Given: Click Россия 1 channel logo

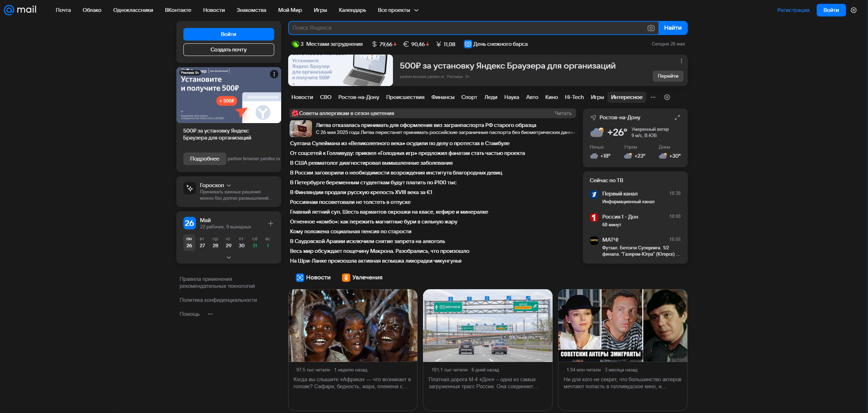Looking at the screenshot, I should pyautogui.click(x=594, y=218).
